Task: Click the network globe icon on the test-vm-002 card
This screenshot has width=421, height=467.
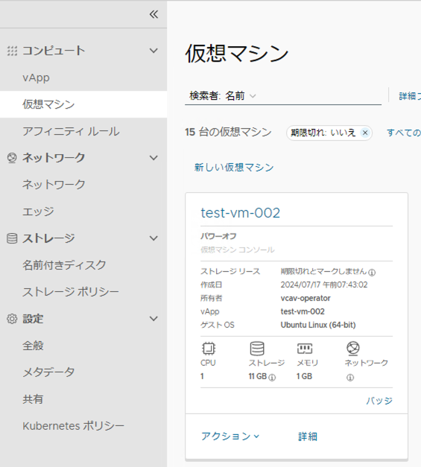Action: click(353, 348)
